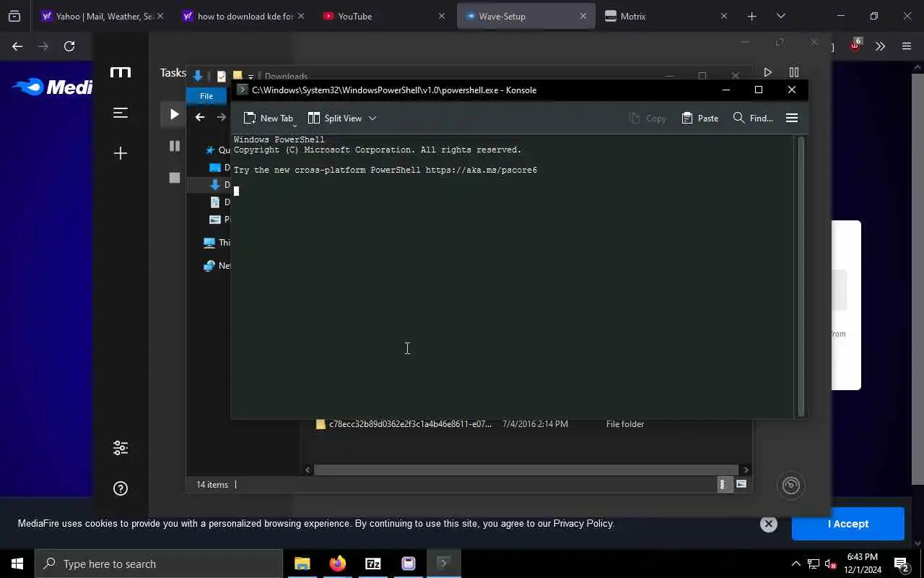
Task: Click the Motrix speedometer icon
Action: coord(791,486)
